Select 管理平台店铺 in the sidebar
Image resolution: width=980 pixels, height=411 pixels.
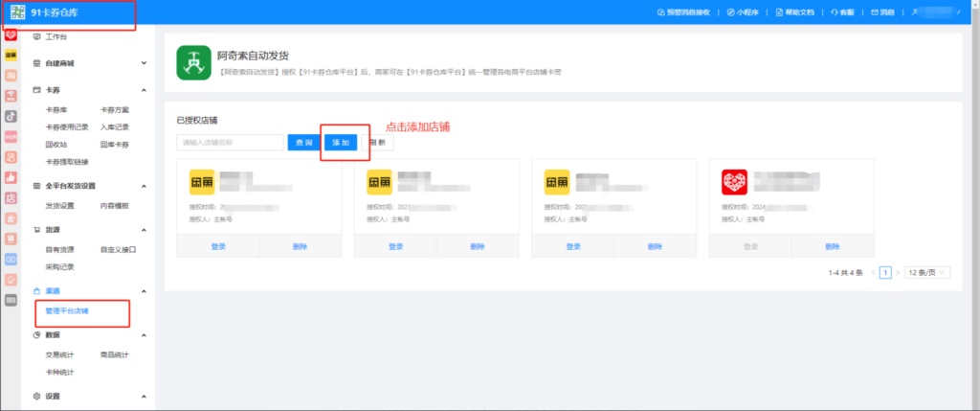tap(67, 310)
